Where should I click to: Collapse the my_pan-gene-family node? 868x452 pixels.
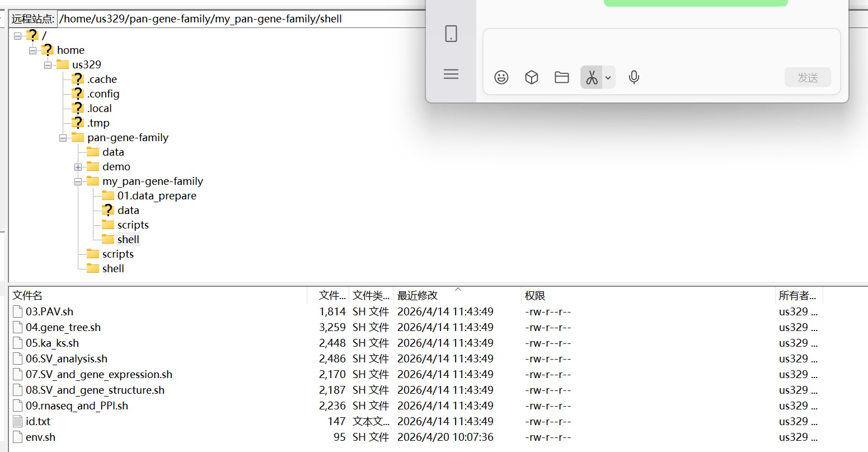(78, 181)
